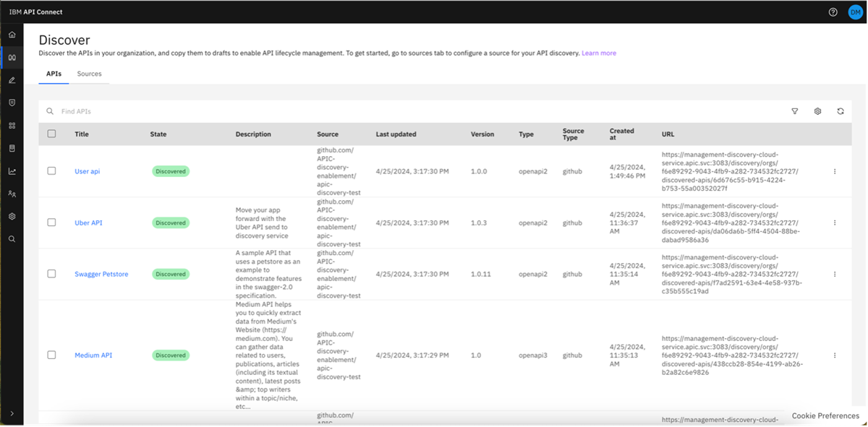Click Discovered badge in User api row
Image resolution: width=868 pixels, height=427 pixels.
171,171
